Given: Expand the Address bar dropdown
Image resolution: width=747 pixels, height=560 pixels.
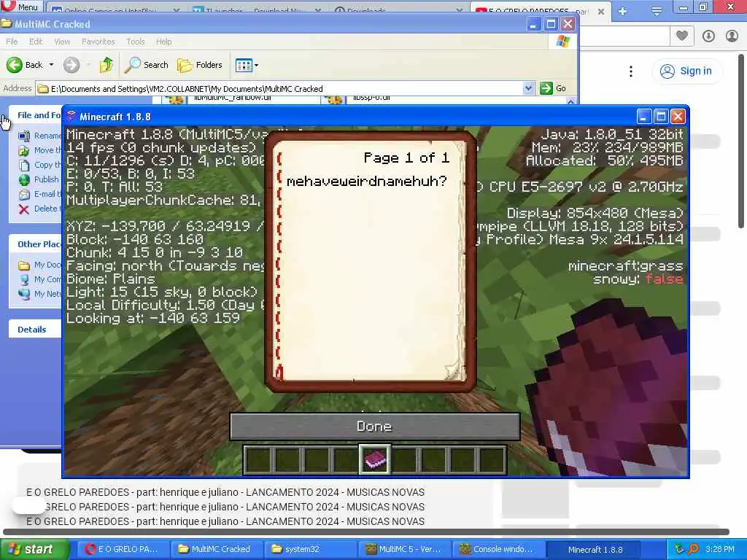Looking at the screenshot, I should click(528, 88).
